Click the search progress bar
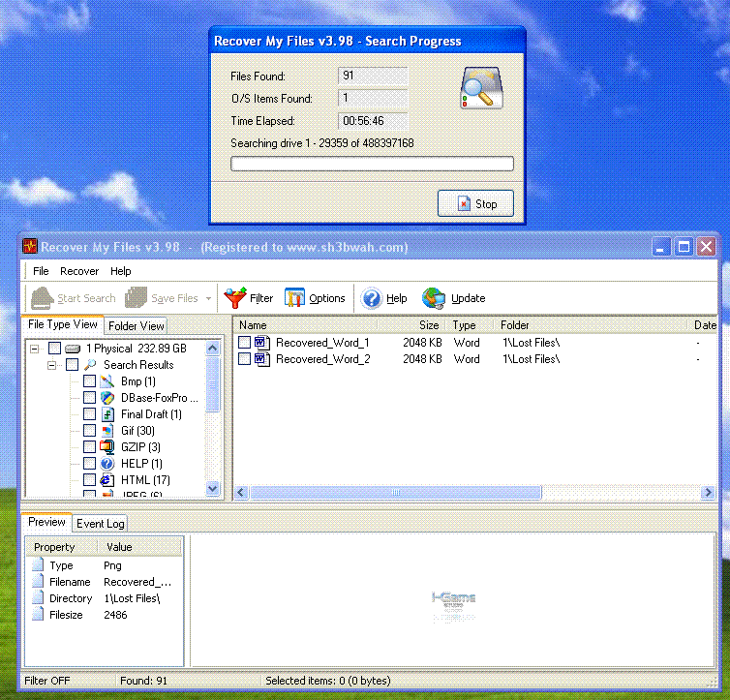This screenshot has width=730, height=700. 372,164
